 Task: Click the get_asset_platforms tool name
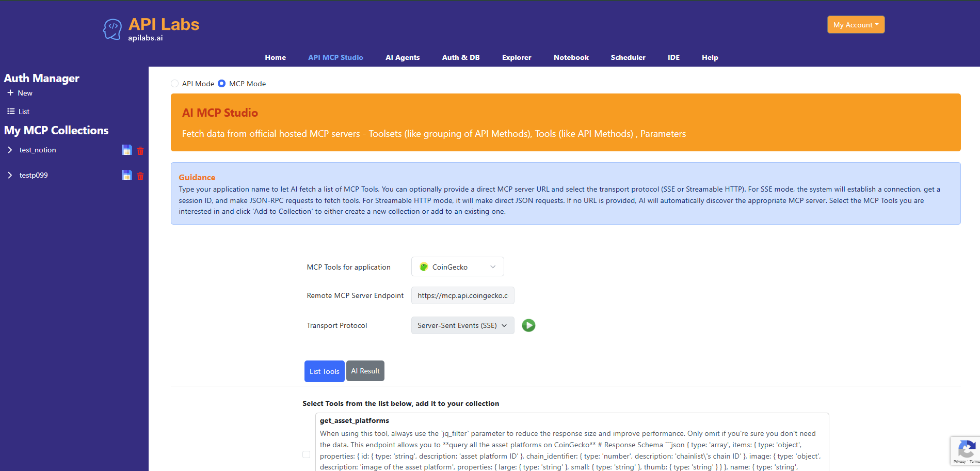[355, 420]
